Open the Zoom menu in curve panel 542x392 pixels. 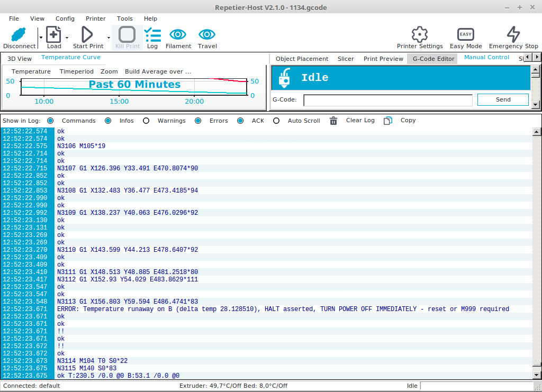[109, 71]
